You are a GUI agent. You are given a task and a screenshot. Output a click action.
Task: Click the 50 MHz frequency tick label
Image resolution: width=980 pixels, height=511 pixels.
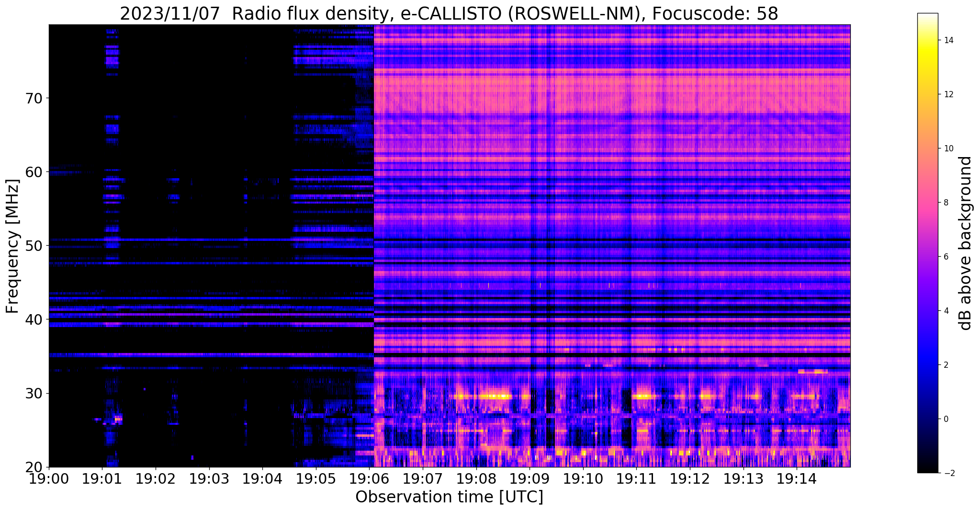pos(34,245)
